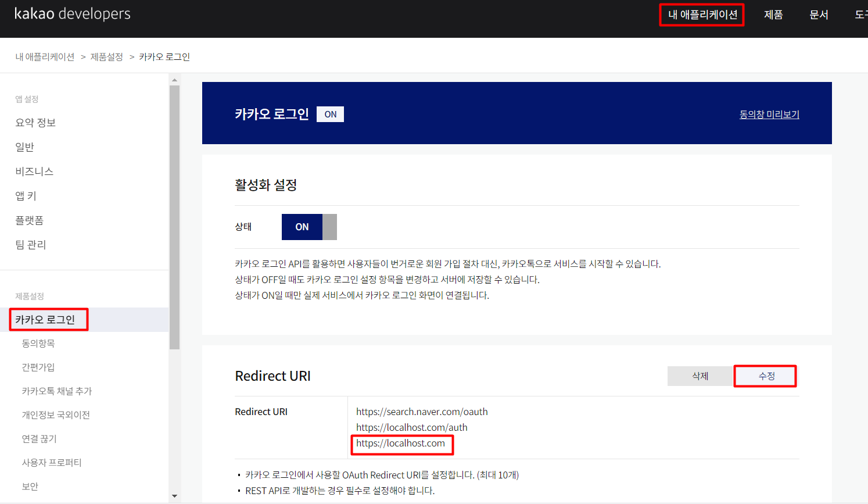Click https://search.naver.com/oauth URI text
This screenshot has width=868, height=504.
point(422,412)
